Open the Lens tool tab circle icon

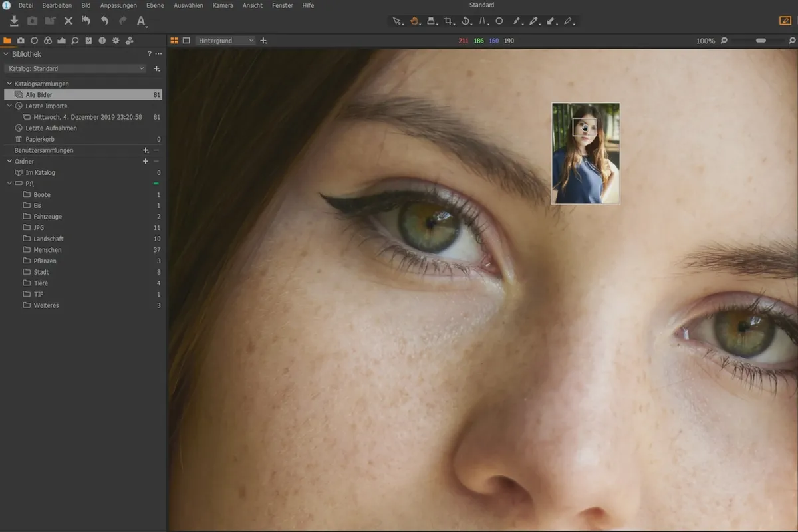coord(34,41)
